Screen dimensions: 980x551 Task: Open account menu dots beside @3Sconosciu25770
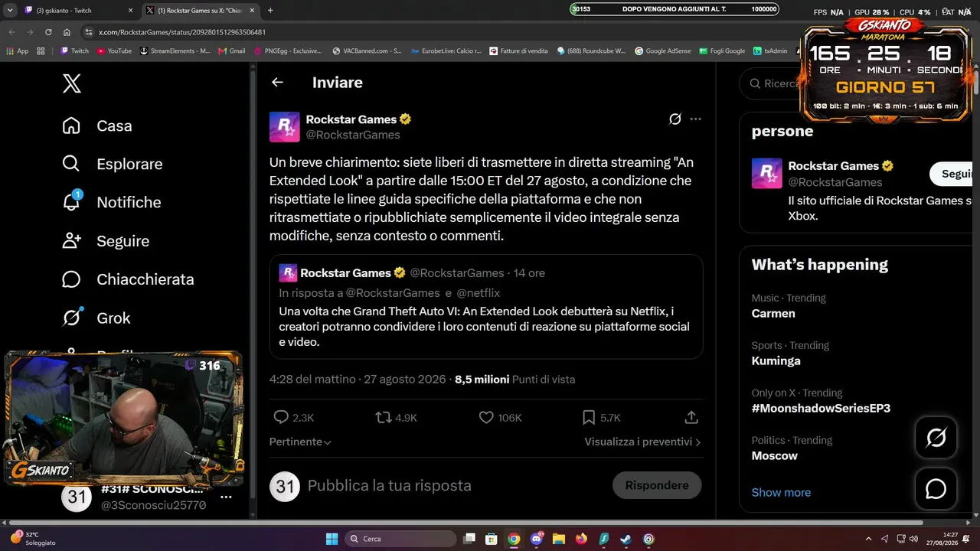click(x=226, y=497)
